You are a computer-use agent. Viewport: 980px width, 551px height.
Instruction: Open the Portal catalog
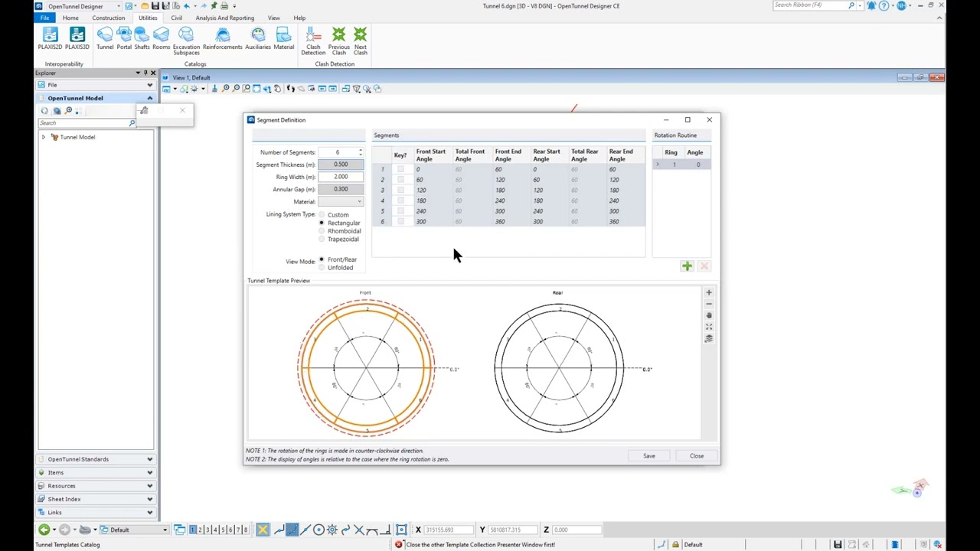[x=124, y=39]
